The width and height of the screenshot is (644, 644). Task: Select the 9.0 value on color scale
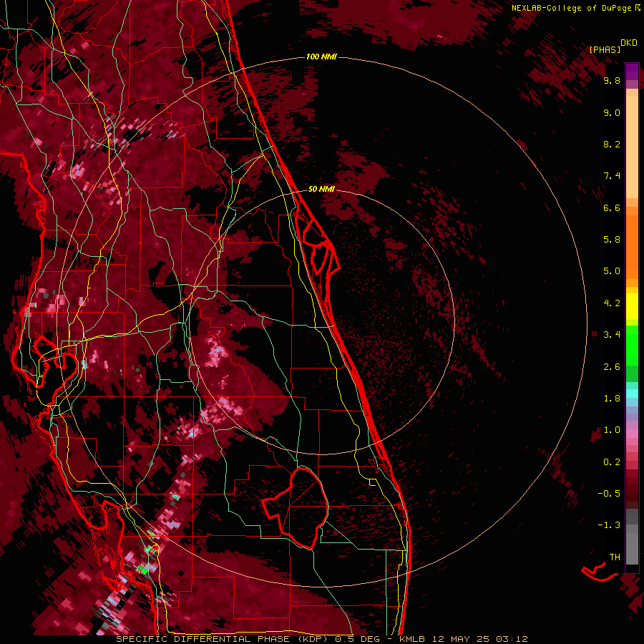(x=612, y=112)
